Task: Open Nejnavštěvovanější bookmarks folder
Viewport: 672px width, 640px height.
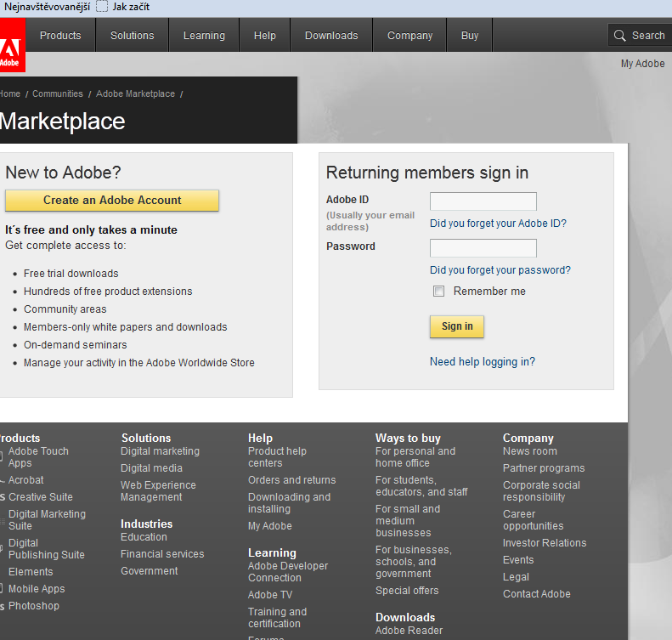Action: [47, 7]
